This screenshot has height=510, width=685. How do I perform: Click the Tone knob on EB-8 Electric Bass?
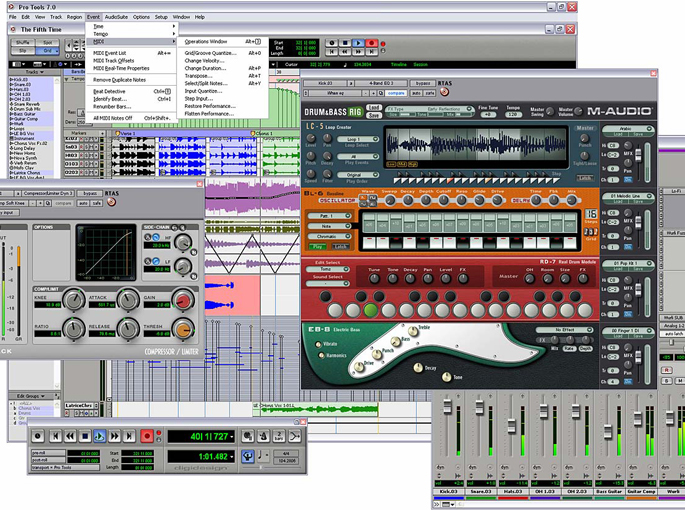coord(446,377)
